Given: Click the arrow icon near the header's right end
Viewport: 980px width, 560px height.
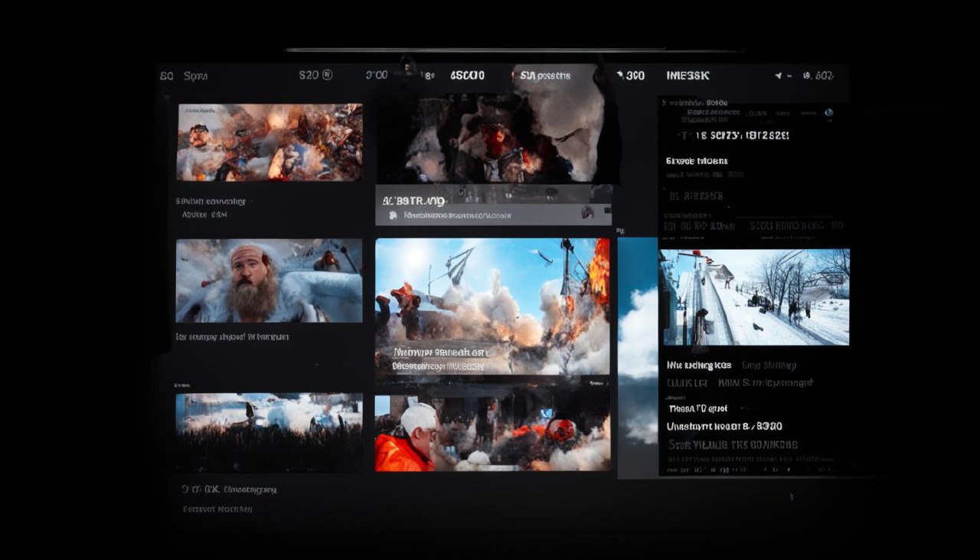Looking at the screenshot, I should [779, 76].
